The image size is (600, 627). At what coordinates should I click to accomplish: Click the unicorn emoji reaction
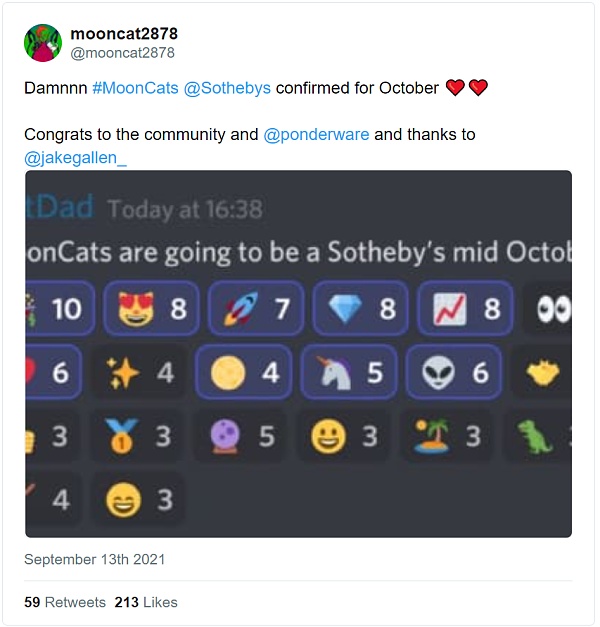[348, 372]
